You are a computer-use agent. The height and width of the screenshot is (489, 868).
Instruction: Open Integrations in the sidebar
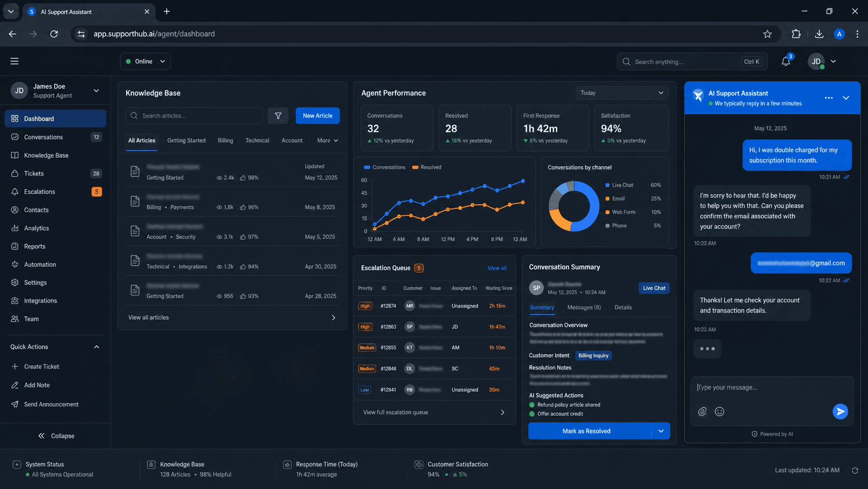pyautogui.click(x=56, y=301)
